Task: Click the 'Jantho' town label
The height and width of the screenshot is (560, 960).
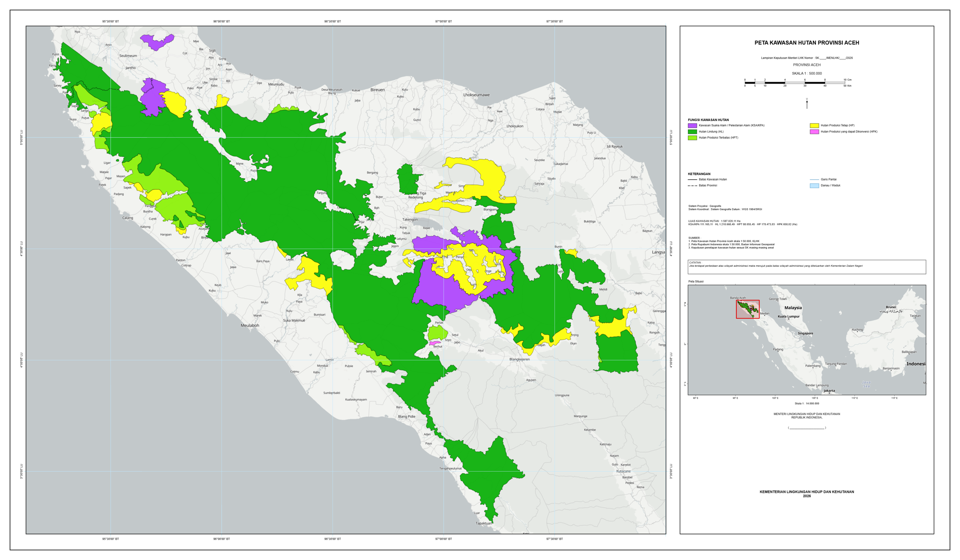Action: (x=131, y=68)
